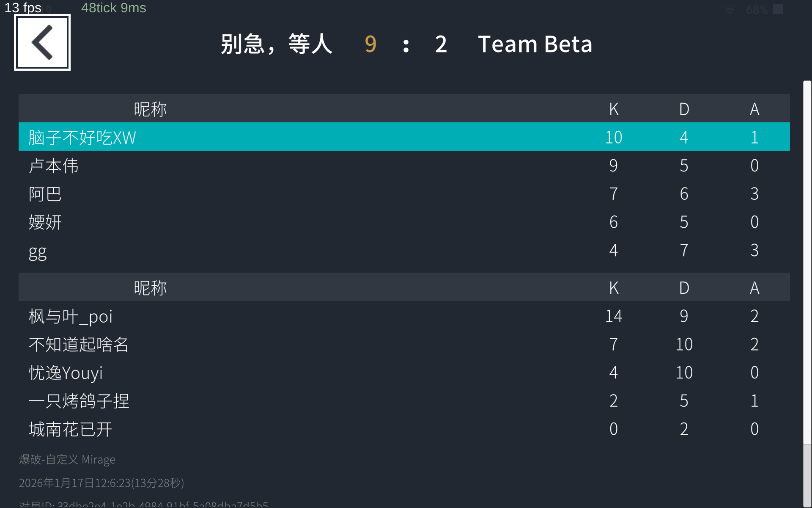812x508 pixels.
Task: Select player row 嫒妍
Action: [404, 222]
